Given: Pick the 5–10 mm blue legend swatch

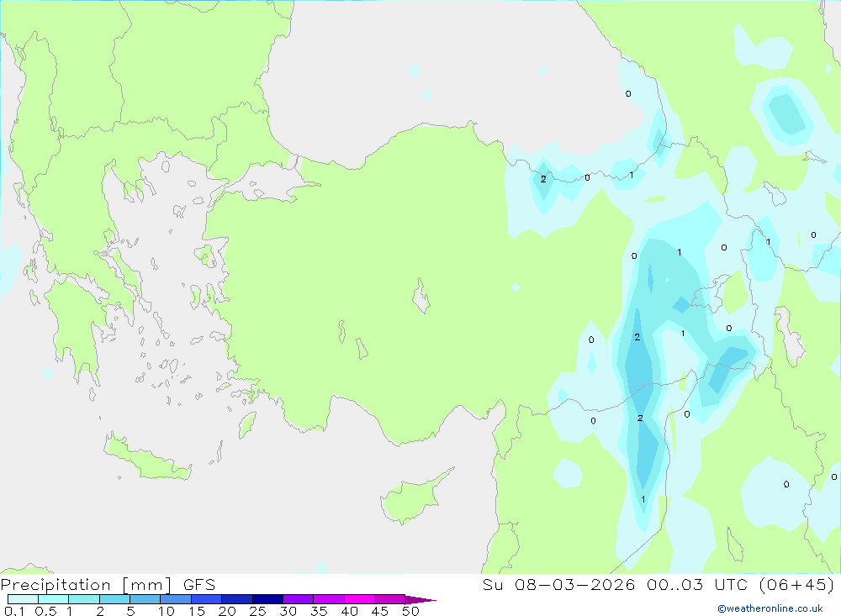Looking at the screenshot, I should point(145,599).
